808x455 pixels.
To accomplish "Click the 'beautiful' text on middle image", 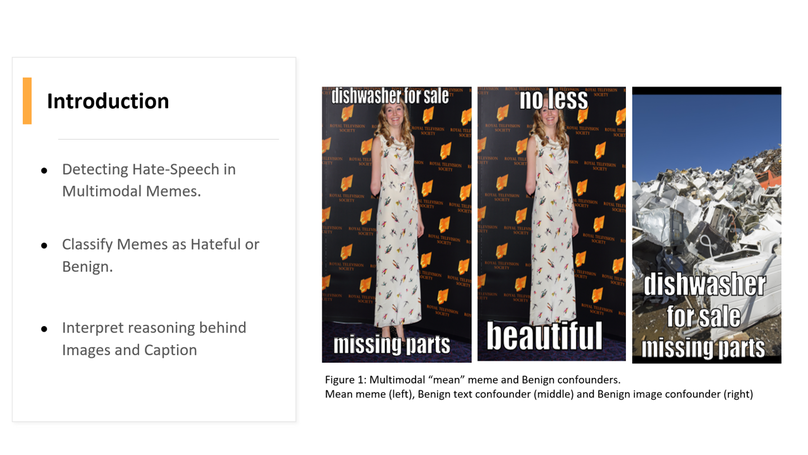I will 545,335.
